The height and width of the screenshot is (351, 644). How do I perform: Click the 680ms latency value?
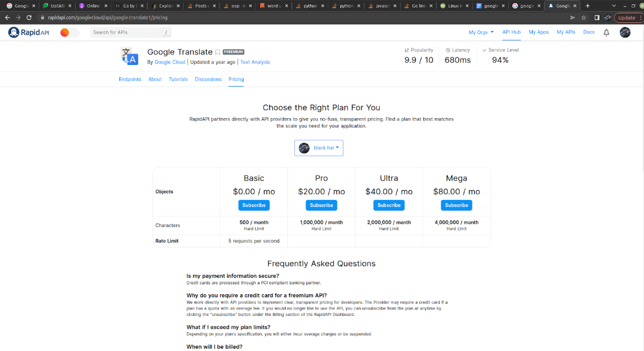point(458,60)
